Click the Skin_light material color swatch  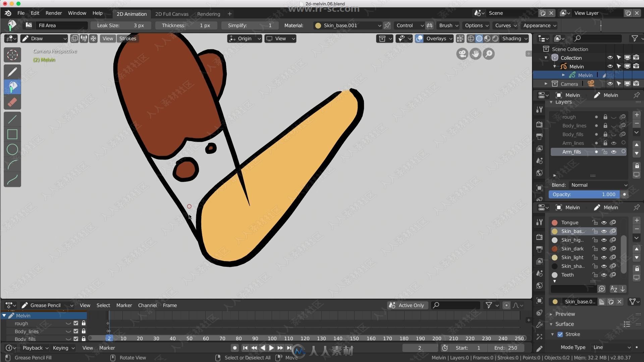pyautogui.click(x=555, y=257)
